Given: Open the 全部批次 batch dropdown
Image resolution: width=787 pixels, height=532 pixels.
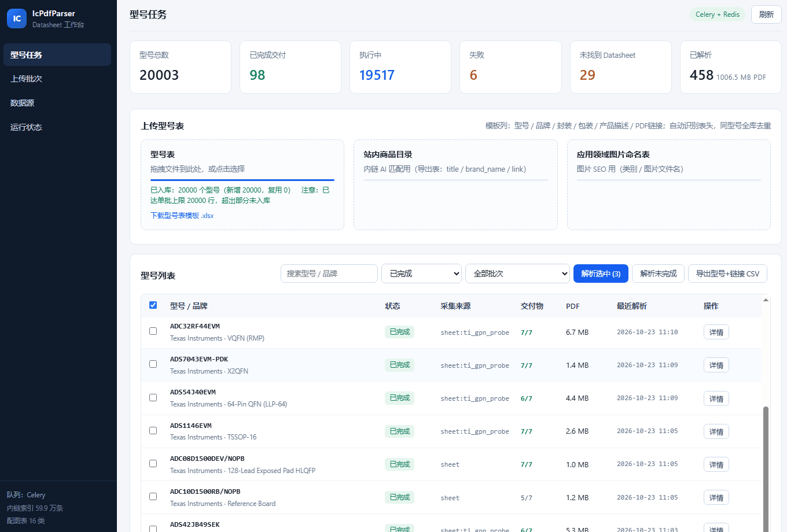Looking at the screenshot, I should tap(517, 274).
